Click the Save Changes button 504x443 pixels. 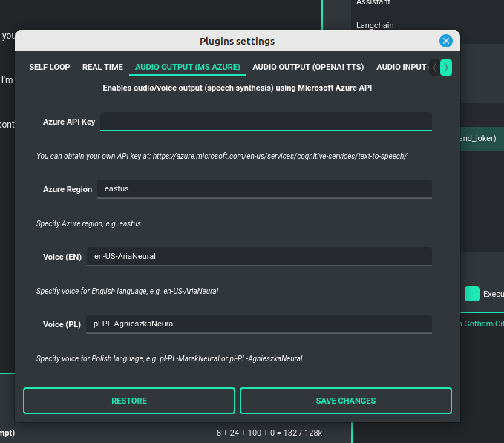(345, 401)
